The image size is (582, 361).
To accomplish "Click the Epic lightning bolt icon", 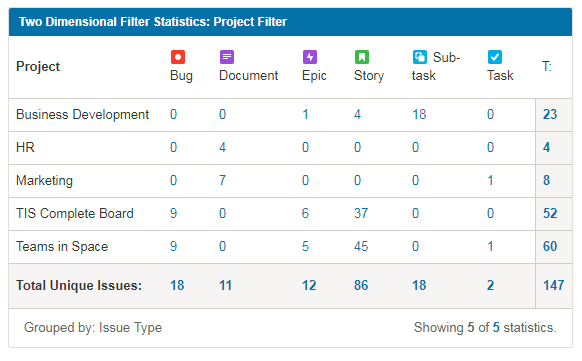I will 310,57.
